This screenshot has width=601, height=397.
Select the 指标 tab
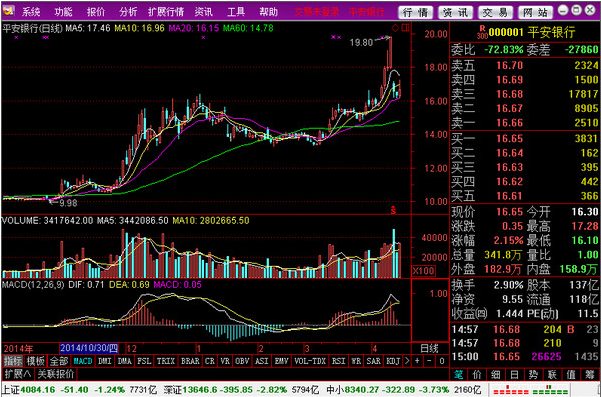(x=13, y=361)
